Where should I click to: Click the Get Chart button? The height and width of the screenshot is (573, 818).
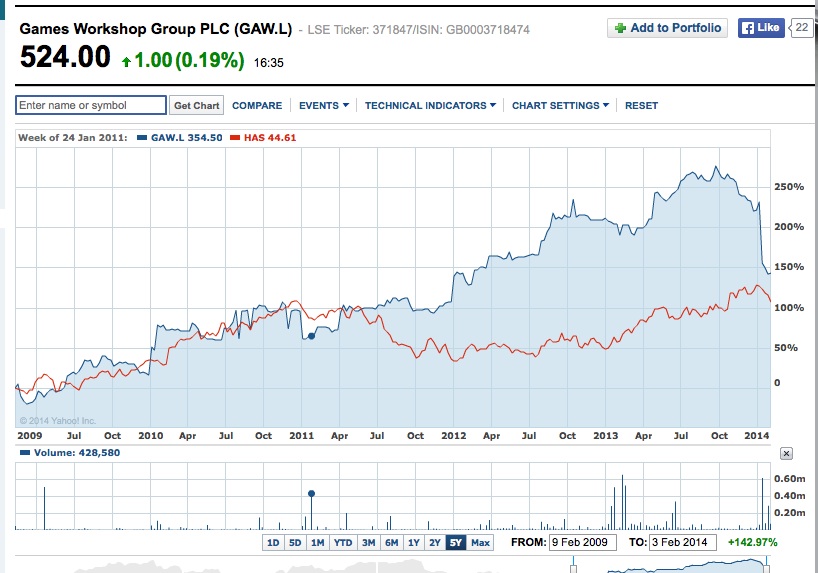(196, 105)
